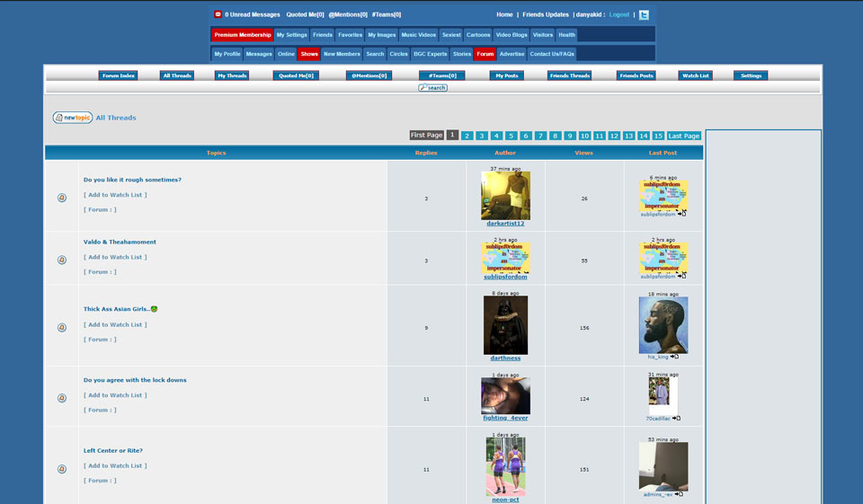Viewport: 863px width, 504px height.
Task: Click the Logout link
Action: [619, 15]
